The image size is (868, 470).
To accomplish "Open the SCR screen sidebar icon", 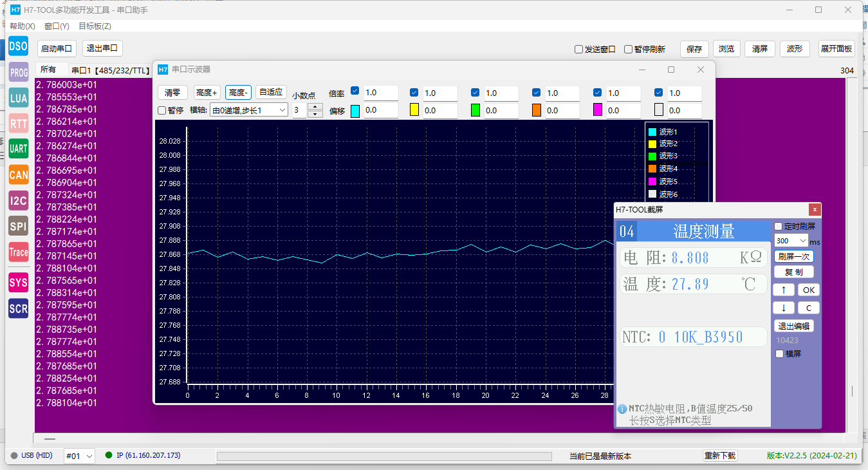I will 18,308.
